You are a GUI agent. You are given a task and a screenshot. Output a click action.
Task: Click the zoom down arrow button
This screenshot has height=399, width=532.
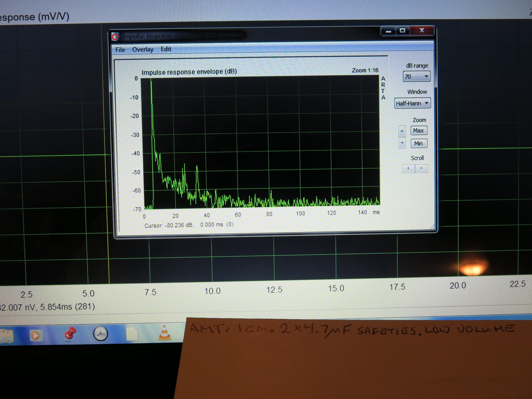402,143
